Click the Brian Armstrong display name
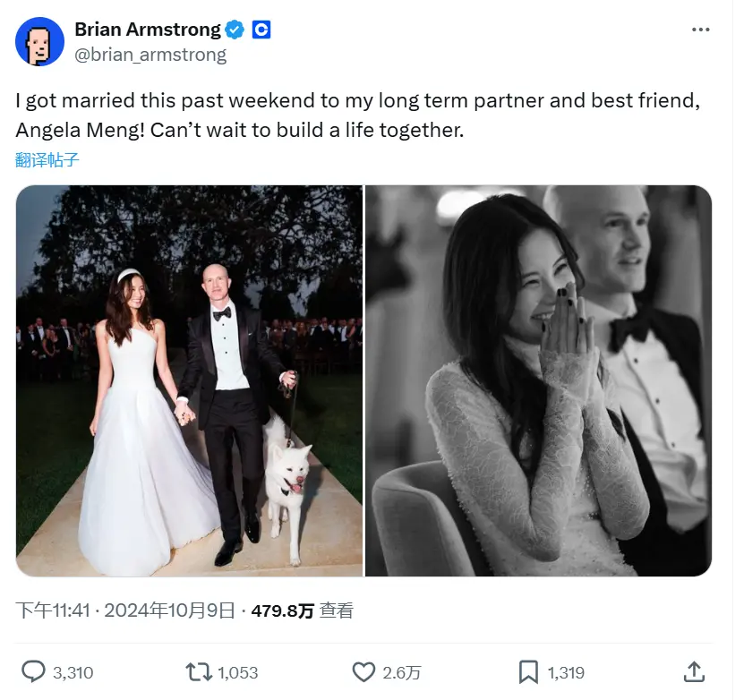 pos(146,28)
